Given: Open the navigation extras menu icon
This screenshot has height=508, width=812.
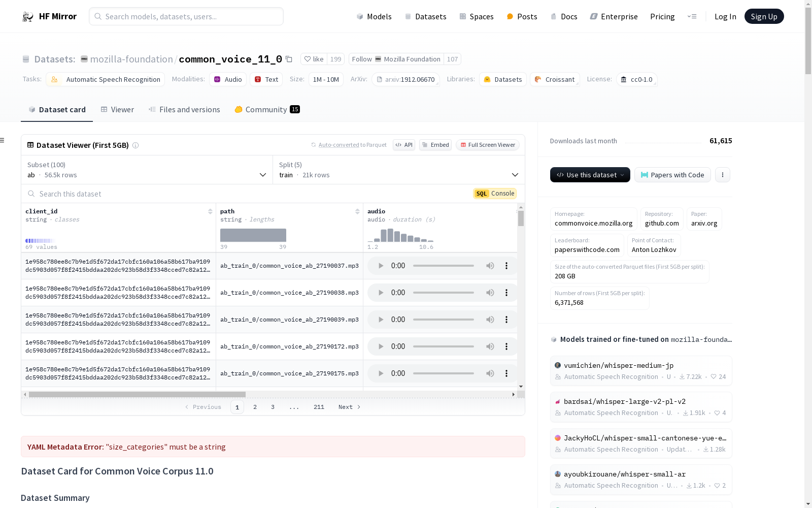Looking at the screenshot, I should tap(692, 16).
